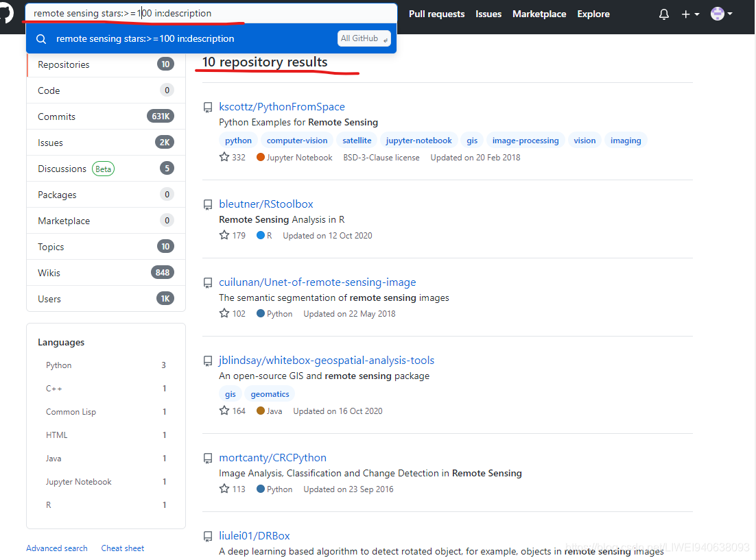The width and height of the screenshot is (756, 560).
Task: Select the search suggestion row
Action: pyautogui.click(x=211, y=38)
